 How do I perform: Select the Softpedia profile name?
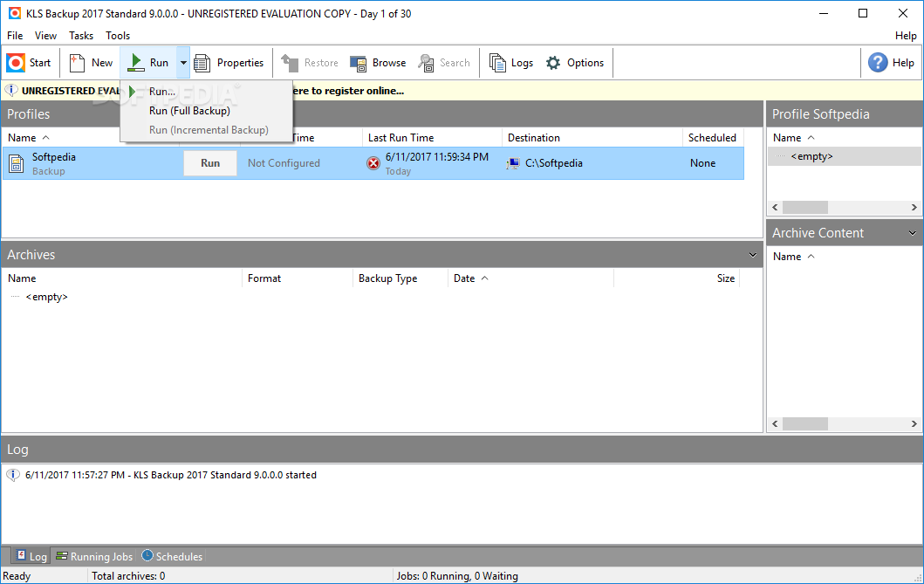53,157
